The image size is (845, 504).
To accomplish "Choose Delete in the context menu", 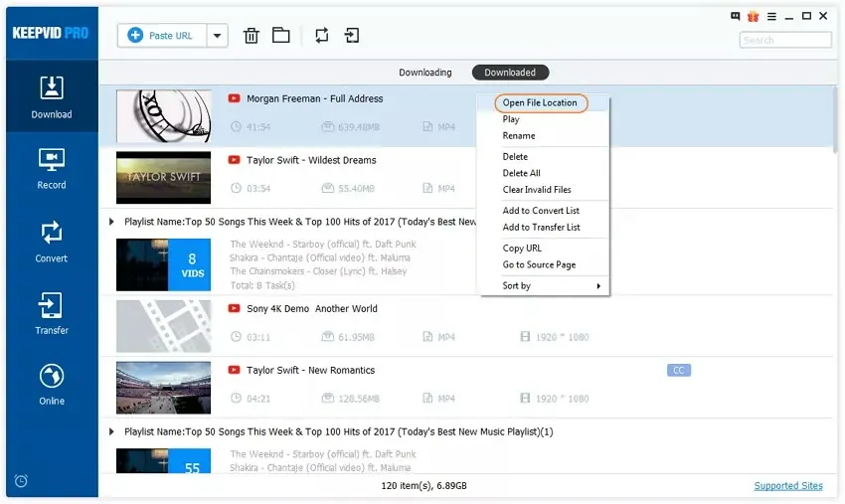I will click(x=545, y=157).
